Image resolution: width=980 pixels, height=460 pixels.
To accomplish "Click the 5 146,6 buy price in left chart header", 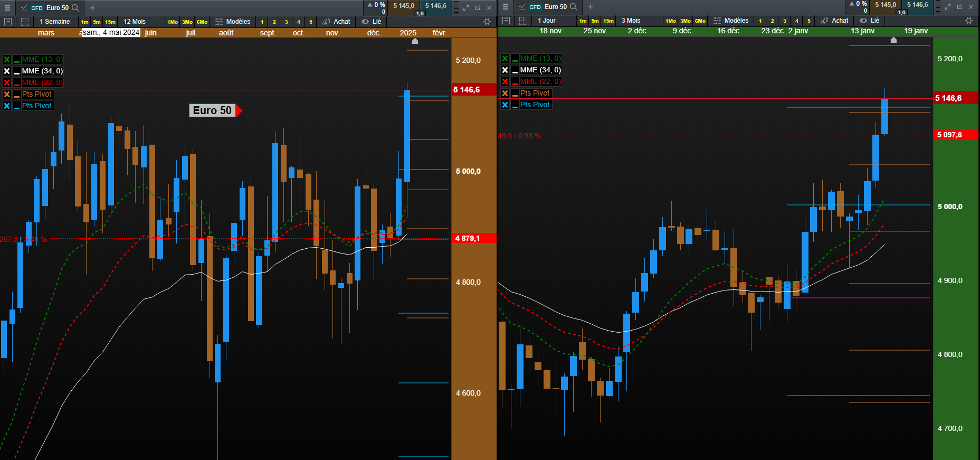I will (x=436, y=6).
